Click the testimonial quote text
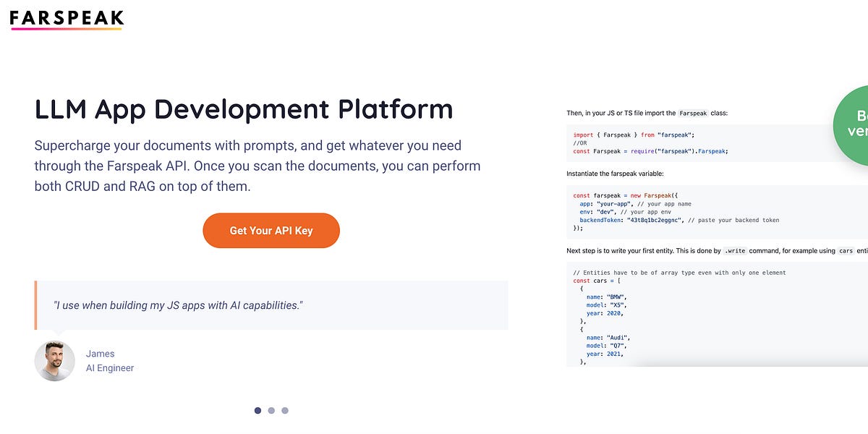This screenshot has height=434, width=868. [179, 305]
